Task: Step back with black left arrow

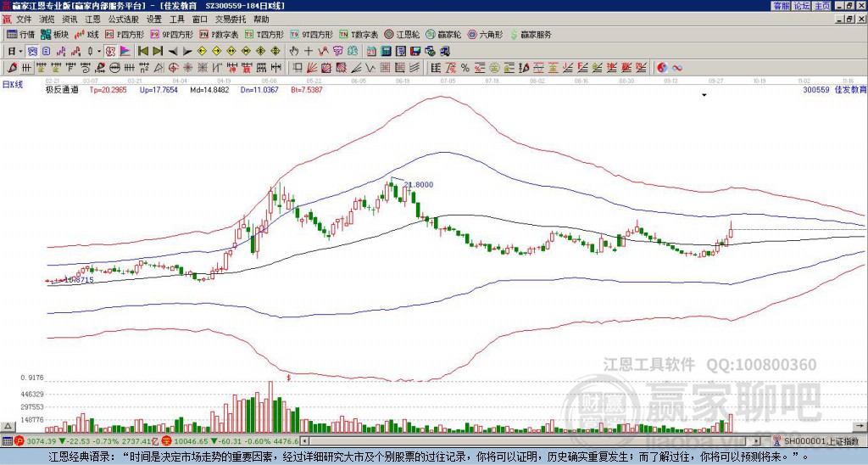Action: pos(173,52)
